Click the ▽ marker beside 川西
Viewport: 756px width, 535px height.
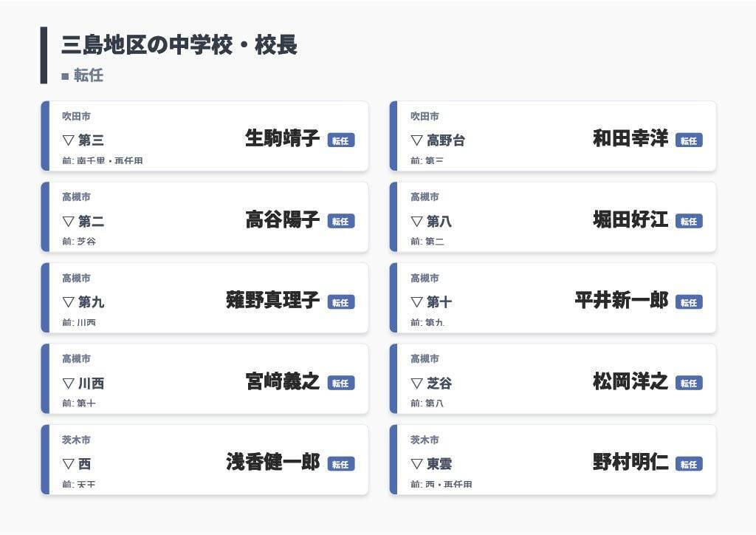69,383
